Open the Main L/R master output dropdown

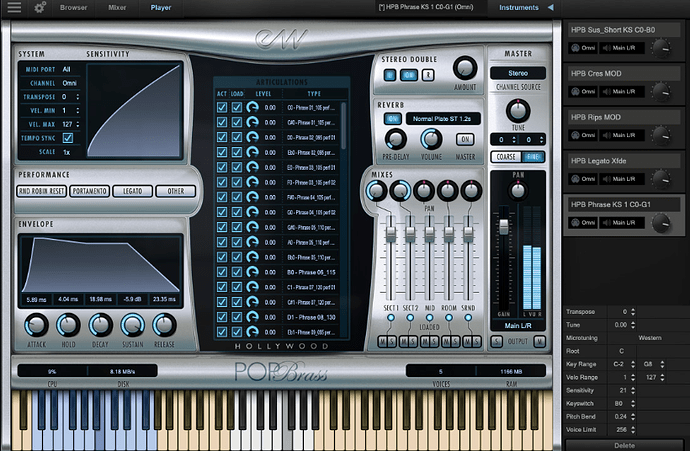click(x=518, y=326)
